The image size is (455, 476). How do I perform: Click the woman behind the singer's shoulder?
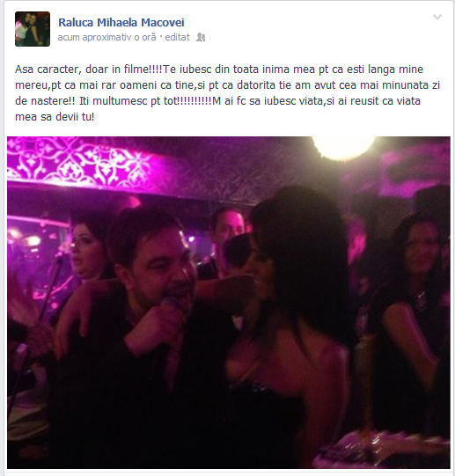tap(86, 251)
